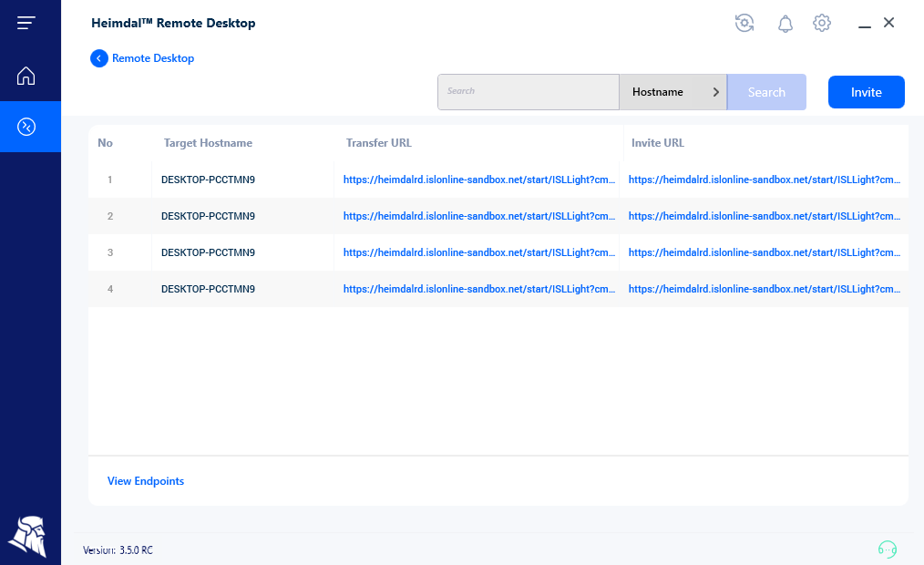The image size is (924, 565).
Task: Open support via the headset icon
Action: tap(888, 550)
